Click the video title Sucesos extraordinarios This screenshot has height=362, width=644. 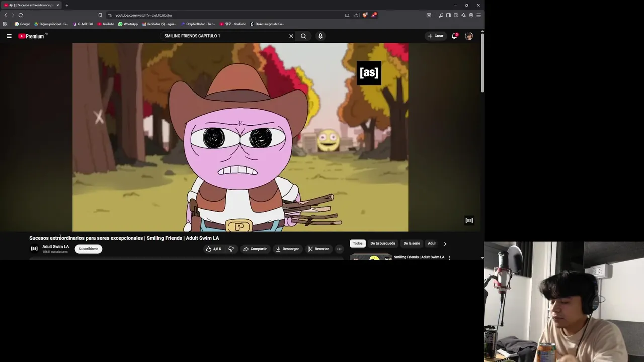point(124,238)
